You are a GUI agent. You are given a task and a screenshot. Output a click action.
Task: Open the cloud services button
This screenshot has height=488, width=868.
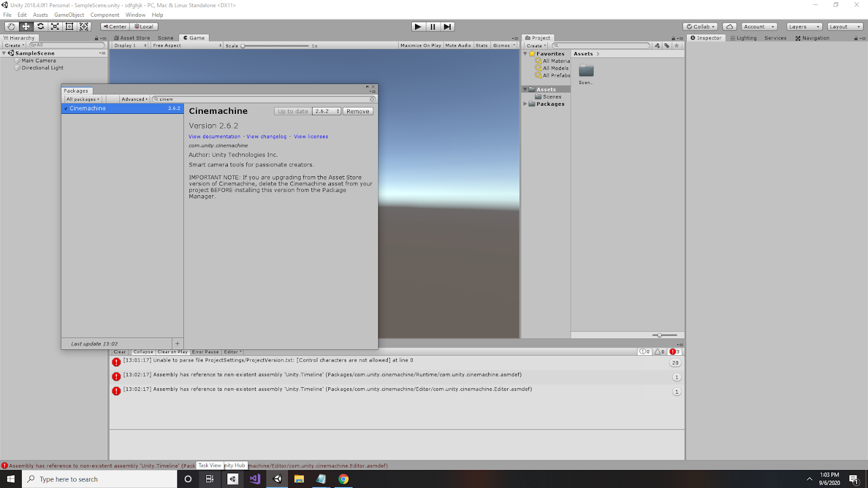click(x=730, y=27)
